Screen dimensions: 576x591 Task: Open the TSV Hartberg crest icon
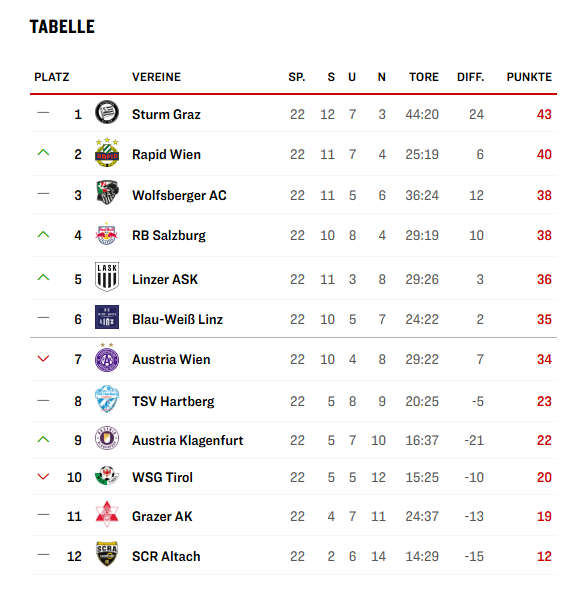(107, 399)
